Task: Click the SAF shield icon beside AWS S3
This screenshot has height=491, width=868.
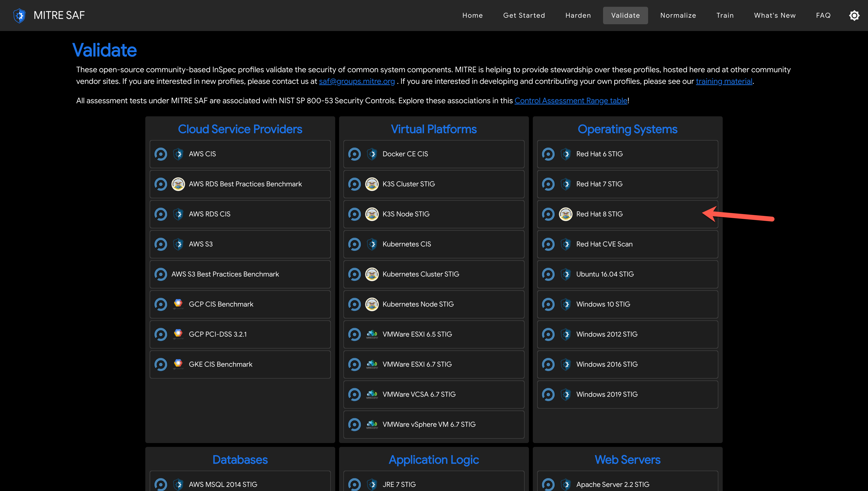Action: (x=178, y=244)
